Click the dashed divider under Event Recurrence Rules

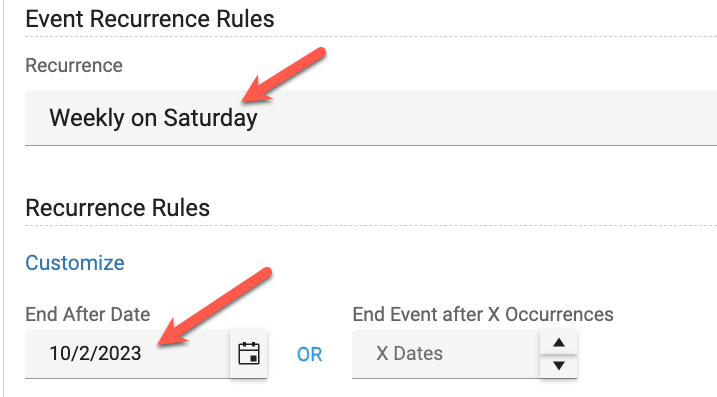[x=371, y=37]
